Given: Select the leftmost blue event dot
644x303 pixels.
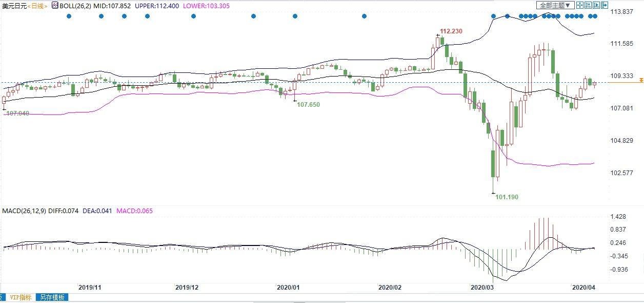Looking at the screenshot, I should click(69, 16).
